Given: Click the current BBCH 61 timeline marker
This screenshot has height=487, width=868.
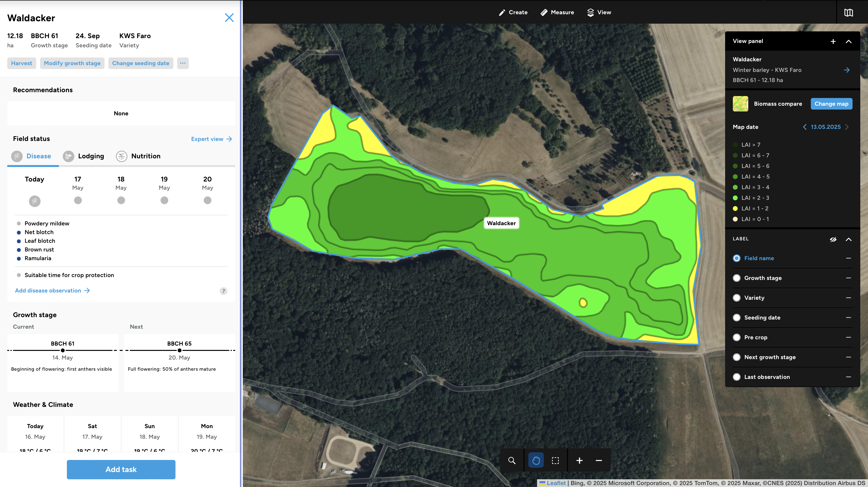Looking at the screenshot, I should pos(63,350).
